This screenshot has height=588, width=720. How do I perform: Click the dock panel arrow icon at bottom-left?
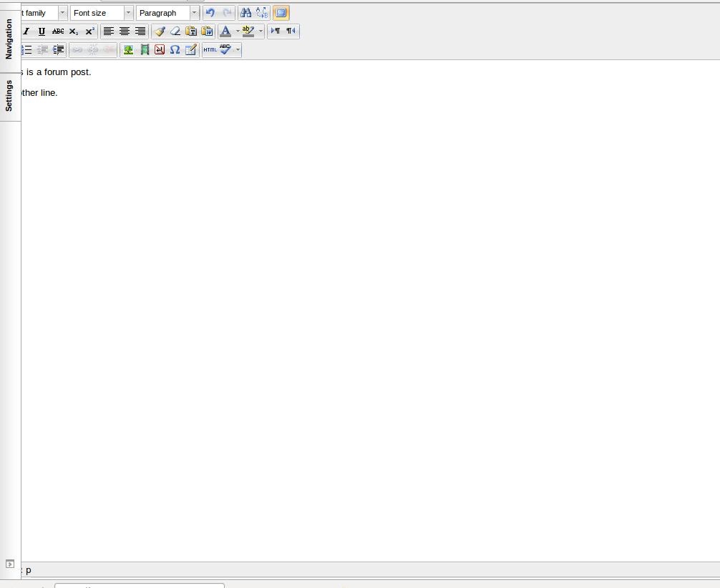(x=10, y=564)
